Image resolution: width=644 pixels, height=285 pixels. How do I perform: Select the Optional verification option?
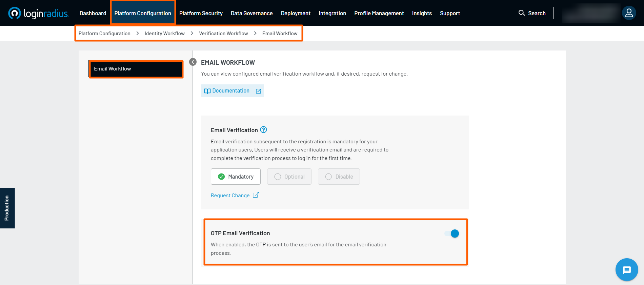[289, 177]
